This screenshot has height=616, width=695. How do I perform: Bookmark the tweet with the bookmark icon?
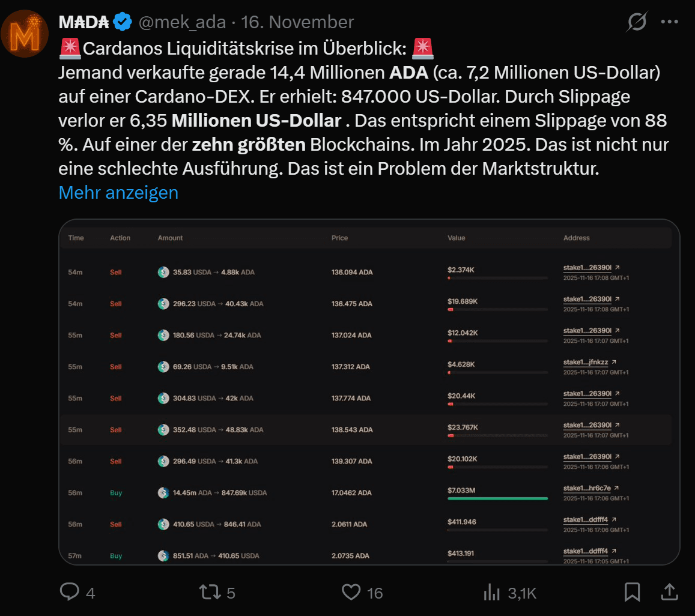point(632,592)
